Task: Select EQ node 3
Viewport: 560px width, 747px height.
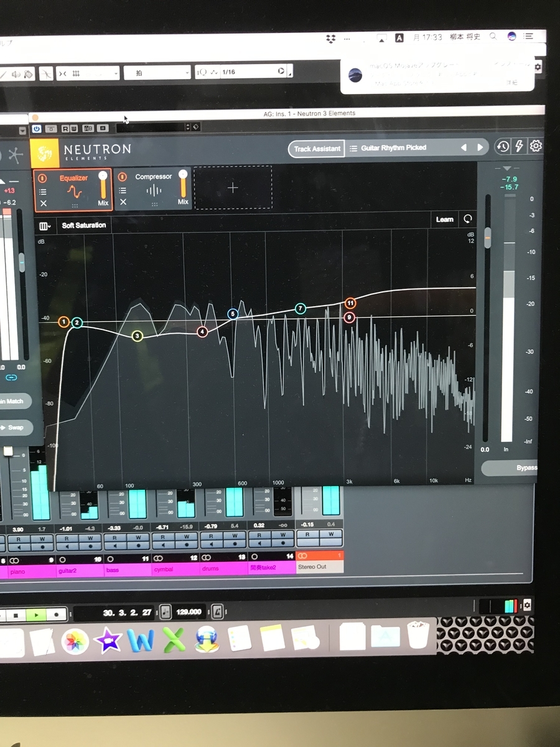Action: click(138, 336)
